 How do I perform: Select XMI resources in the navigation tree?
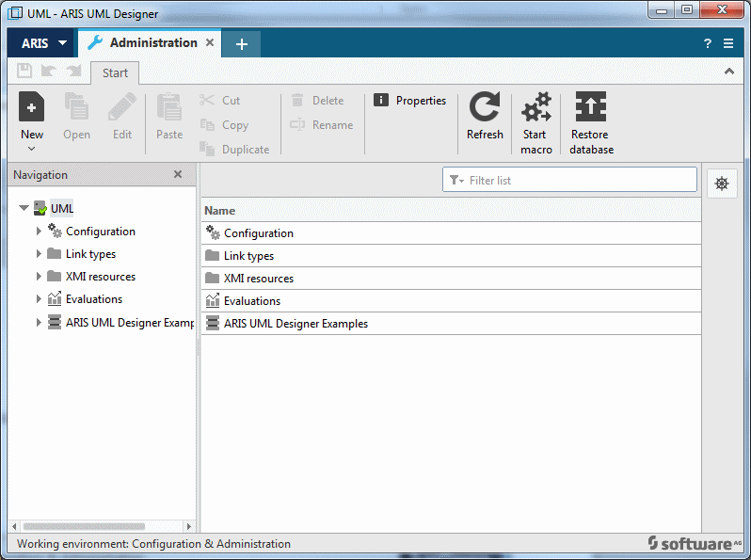point(101,277)
